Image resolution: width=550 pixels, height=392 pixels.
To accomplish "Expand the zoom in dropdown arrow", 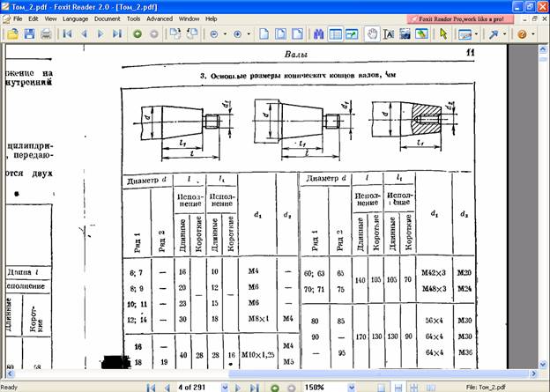I will 248,34.
